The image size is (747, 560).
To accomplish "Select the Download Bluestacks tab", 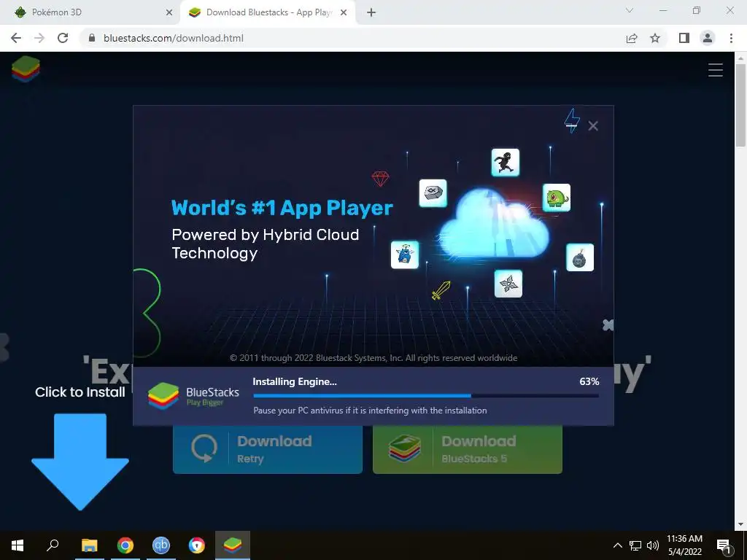I will tap(267, 12).
